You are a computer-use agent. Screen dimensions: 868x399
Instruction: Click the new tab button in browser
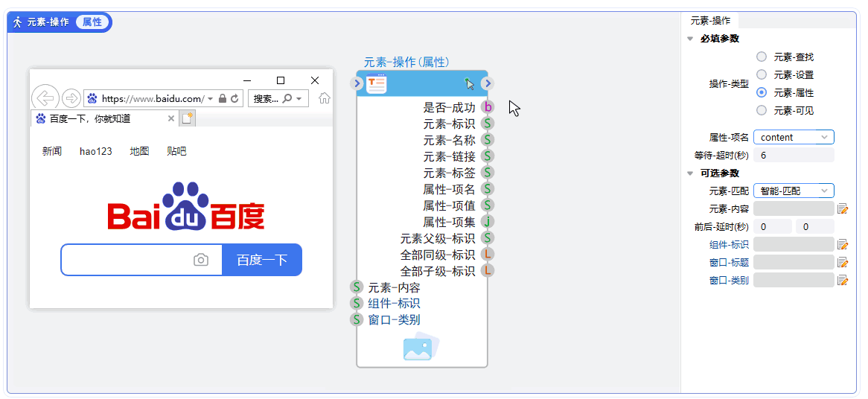point(187,118)
